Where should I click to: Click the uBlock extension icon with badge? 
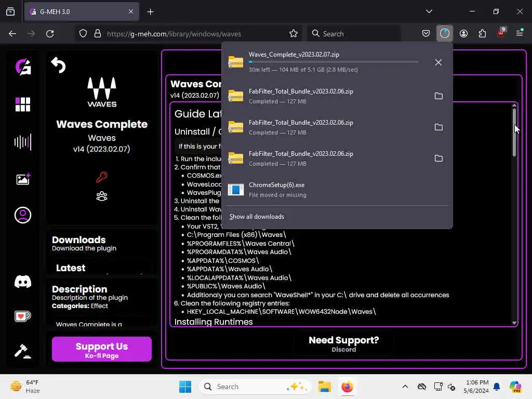pyautogui.click(x=501, y=33)
